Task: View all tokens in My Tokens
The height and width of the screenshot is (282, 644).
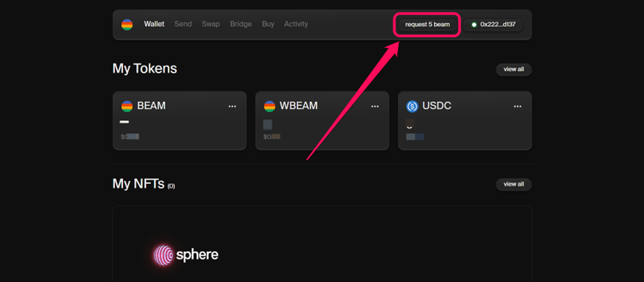Action: (514, 69)
